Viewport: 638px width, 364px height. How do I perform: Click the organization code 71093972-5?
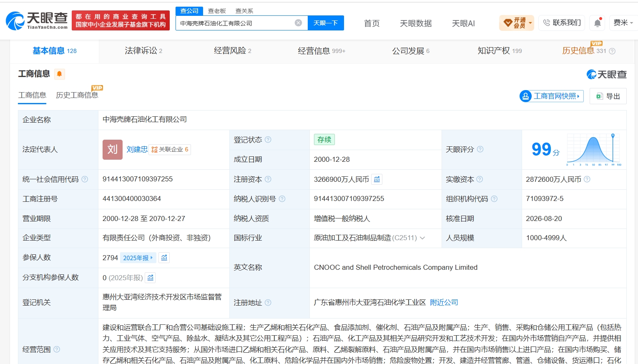click(545, 199)
